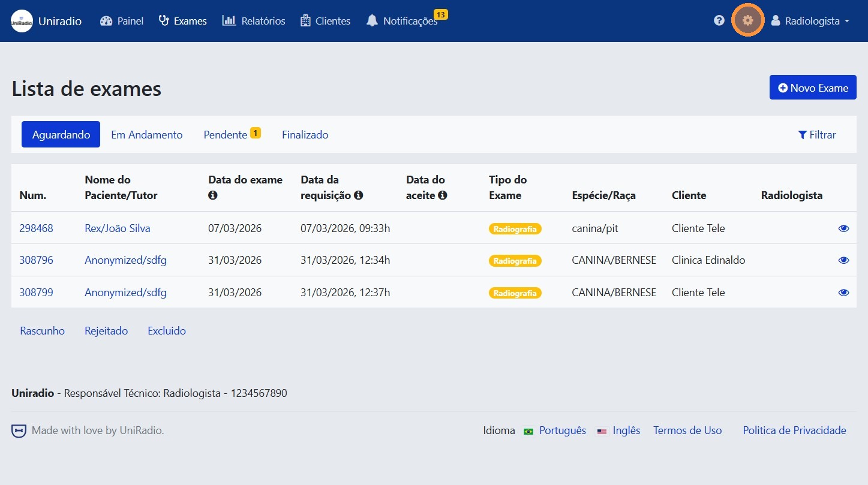
Task: Click the Brazilian flag for Português
Action: pyautogui.click(x=528, y=430)
